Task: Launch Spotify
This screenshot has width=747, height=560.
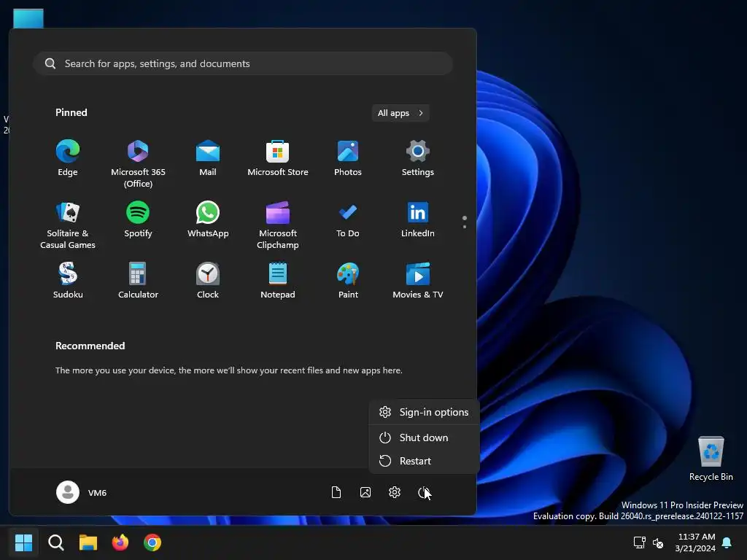Action: (138, 219)
